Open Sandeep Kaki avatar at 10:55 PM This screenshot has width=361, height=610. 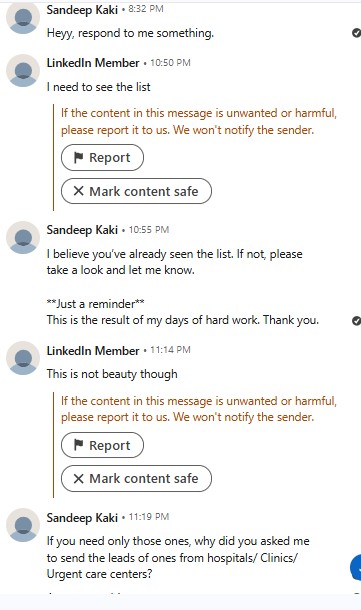point(23,237)
